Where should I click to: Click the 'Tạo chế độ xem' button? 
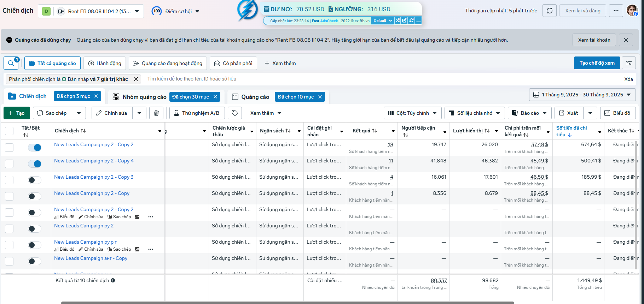click(597, 63)
